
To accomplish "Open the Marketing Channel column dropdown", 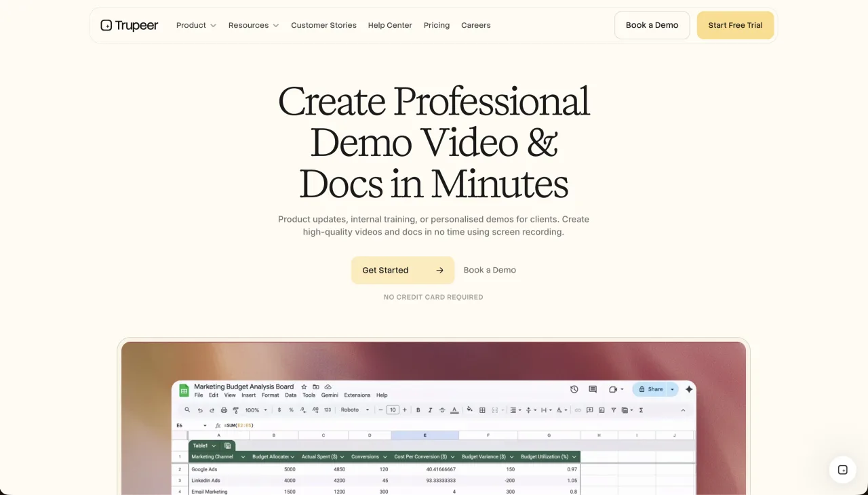I will (x=243, y=457).
